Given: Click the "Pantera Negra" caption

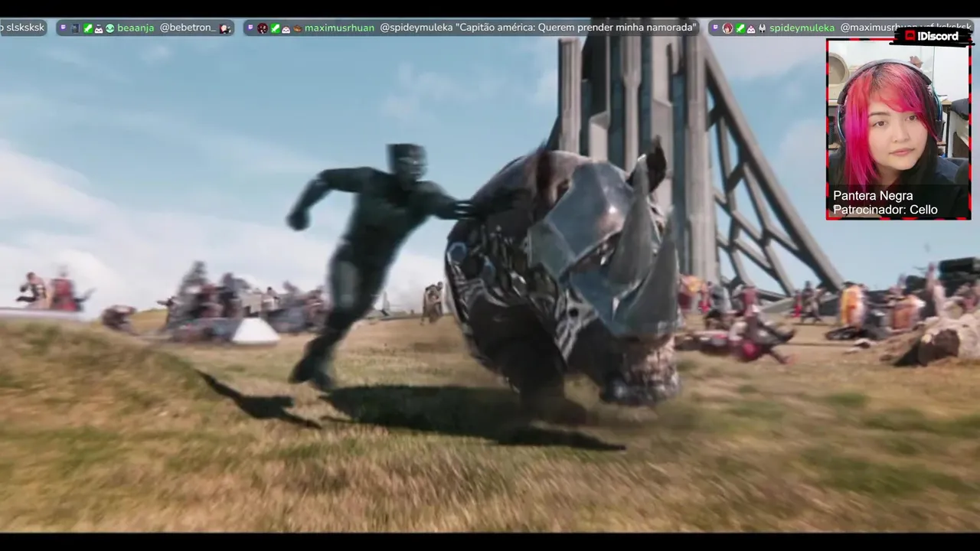Looking at the screenshot, I should click(x=873, y=196).
